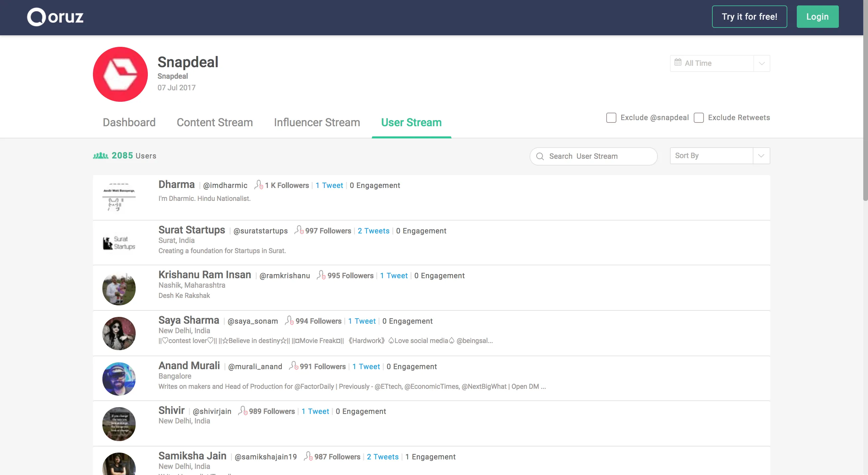Click the Login button
868x475 pixels.
point(817,16)
